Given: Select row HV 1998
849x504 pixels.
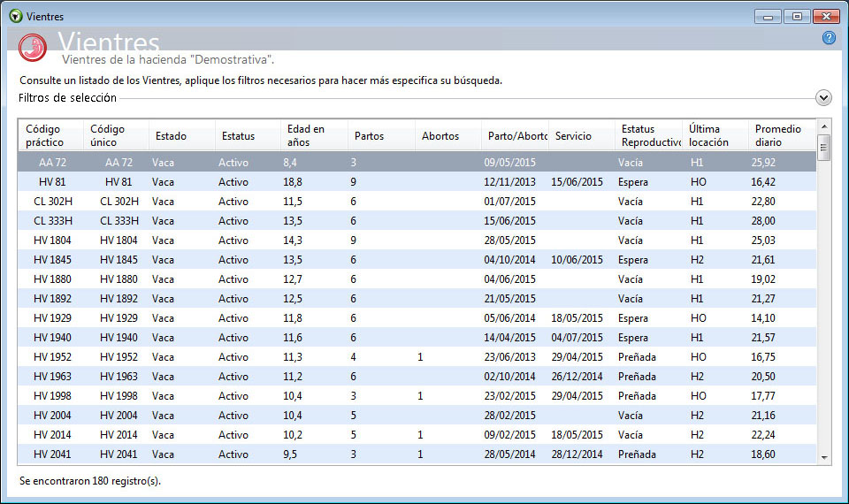Looking at the screenshot, I should tap(417, 396).
